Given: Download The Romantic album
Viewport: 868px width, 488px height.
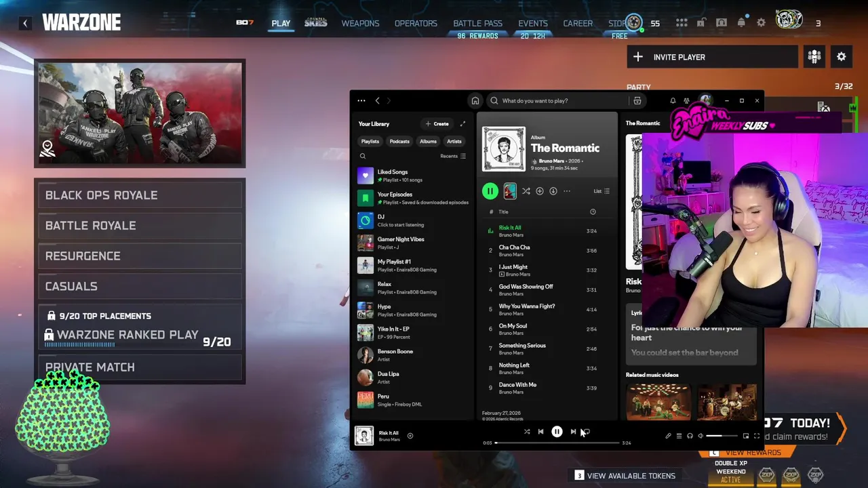Looking at the screenshot, I should [x=553, y=191].
